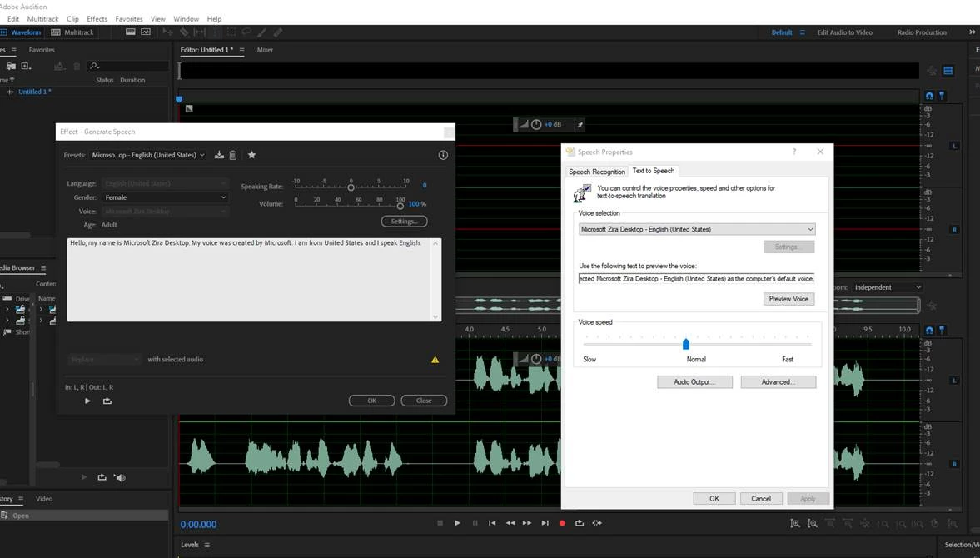Viewport: 980px width, 558px height.
Task: Delete the Generate Speech preset with trash icon
Action: [232, 155]
